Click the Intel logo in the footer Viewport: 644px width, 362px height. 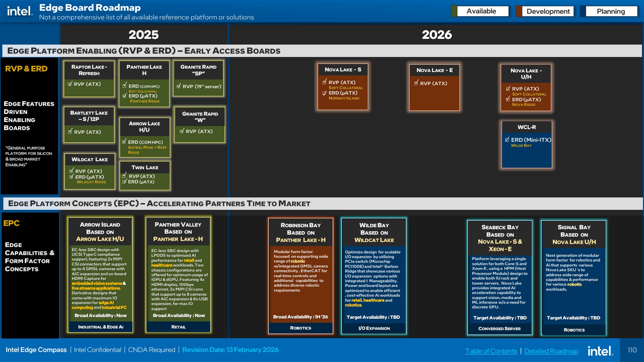[600, 351]
